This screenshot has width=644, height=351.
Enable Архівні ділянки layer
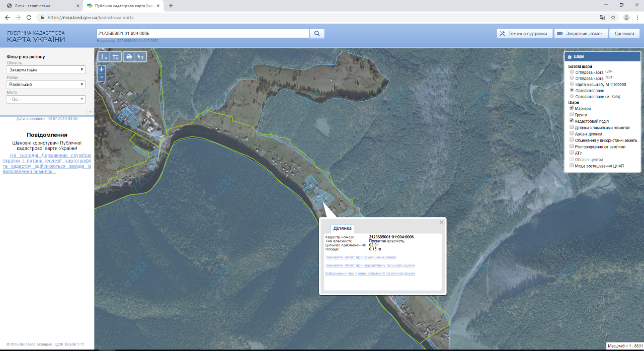point(572,133)
